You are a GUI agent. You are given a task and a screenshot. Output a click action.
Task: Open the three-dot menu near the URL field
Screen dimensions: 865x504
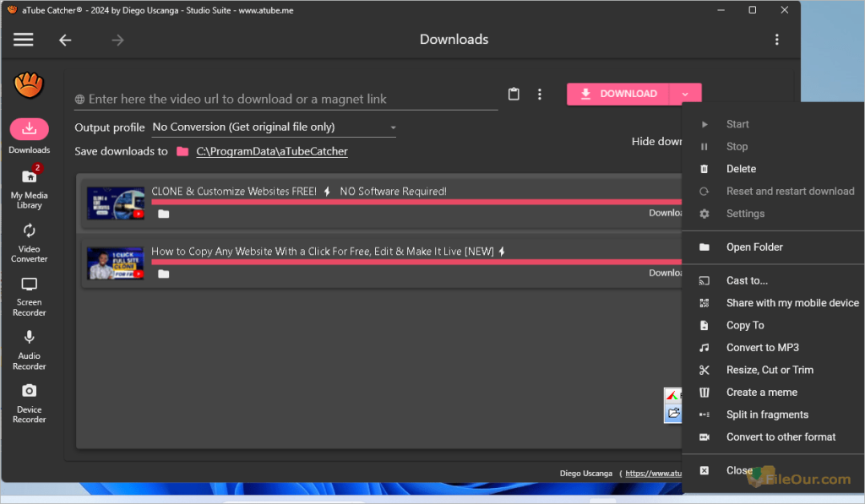tap(540, 94)
